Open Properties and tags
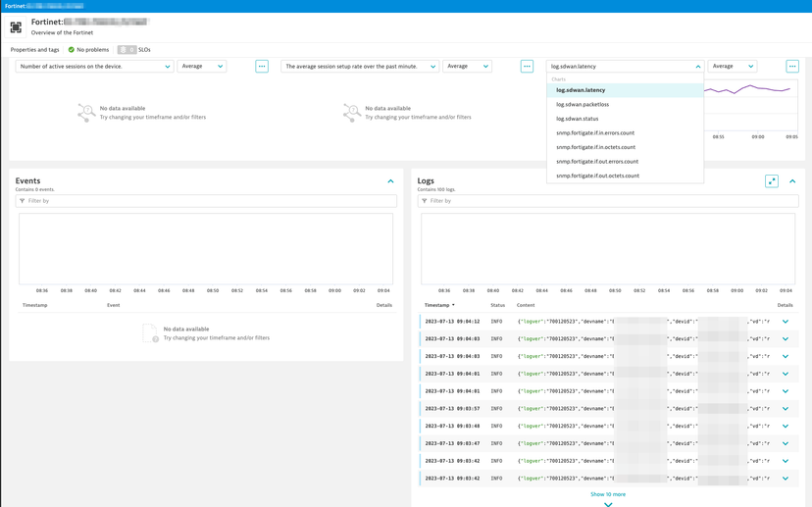 click(34, 50)
